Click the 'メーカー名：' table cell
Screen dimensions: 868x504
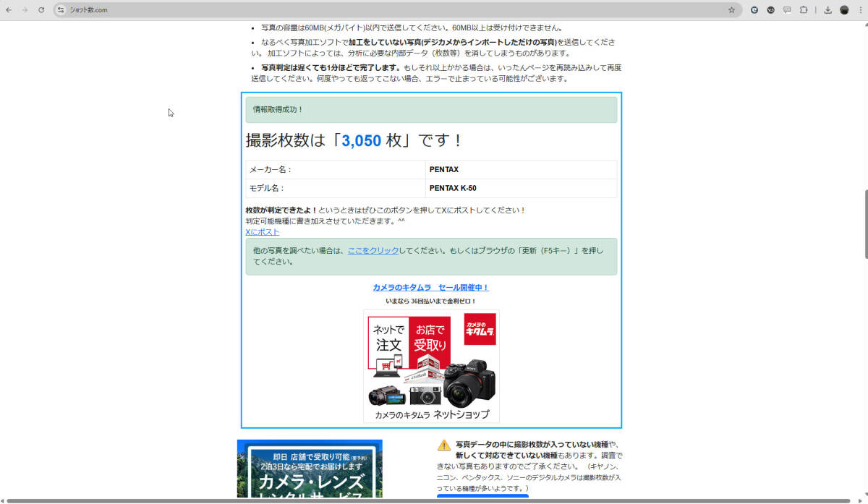336,169
